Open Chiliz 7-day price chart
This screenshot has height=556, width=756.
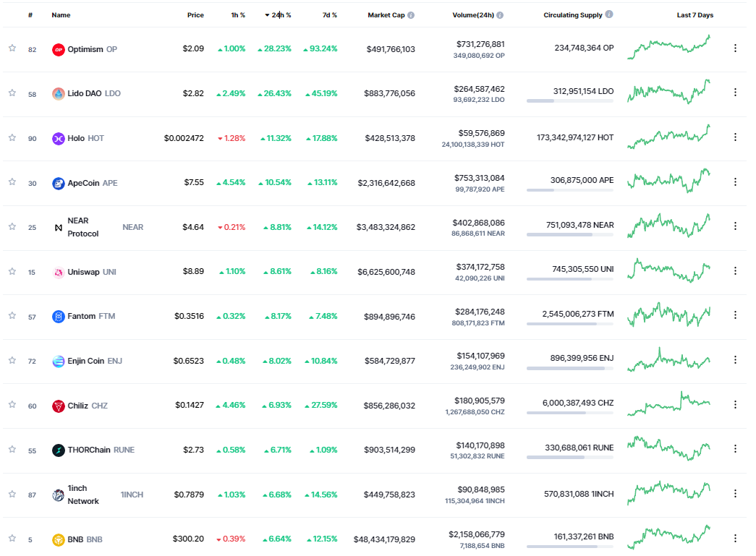(668, 403)
